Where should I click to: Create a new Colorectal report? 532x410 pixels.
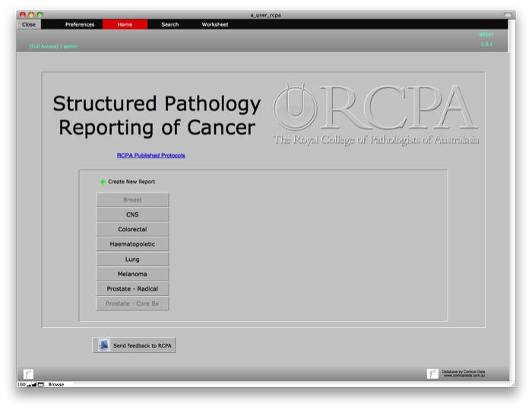(132, 229)
